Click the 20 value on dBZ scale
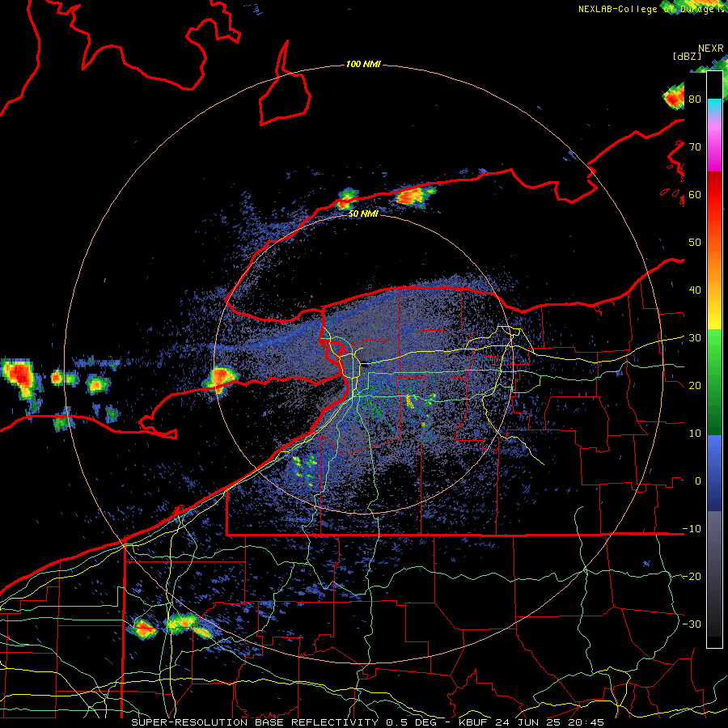 click(x=695, y=385)
